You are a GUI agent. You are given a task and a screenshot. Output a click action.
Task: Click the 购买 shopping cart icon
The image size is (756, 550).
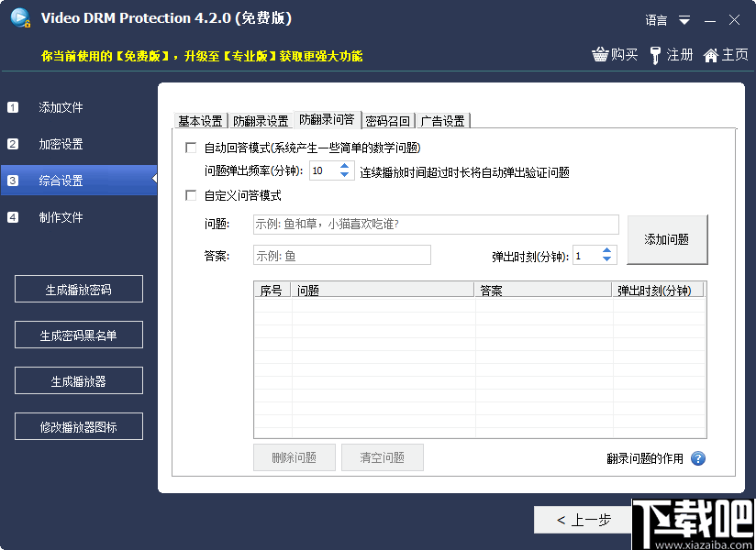(602, 54)
